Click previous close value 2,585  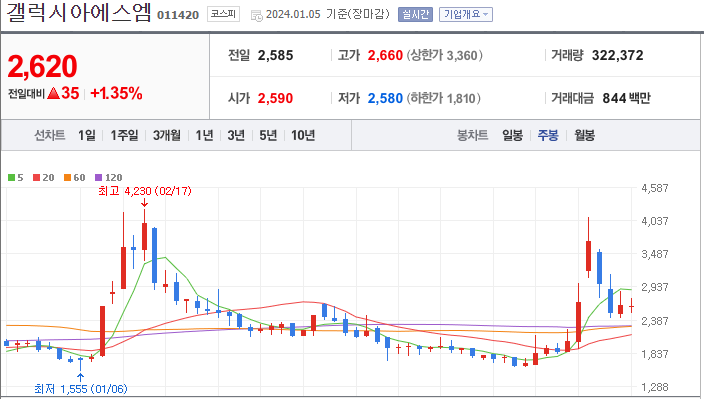[275, 56]
